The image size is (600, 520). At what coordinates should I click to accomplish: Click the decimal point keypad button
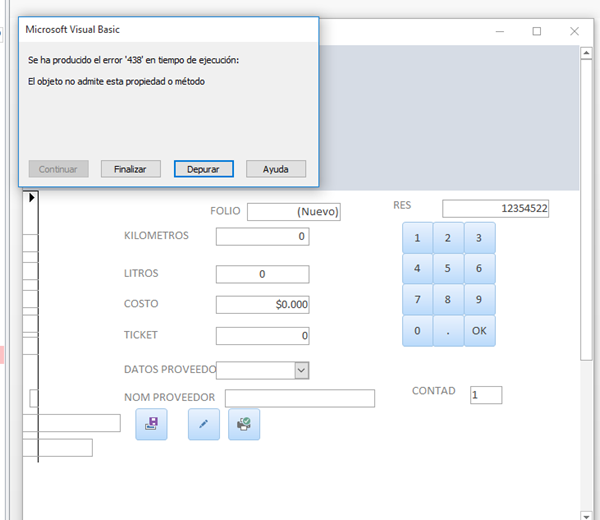(x=448, y=331)
